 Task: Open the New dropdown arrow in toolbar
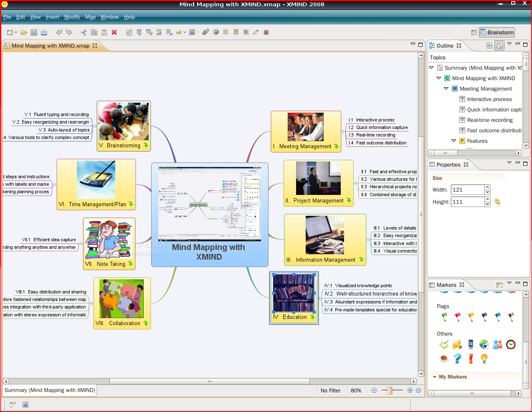(x=16, y=32)
